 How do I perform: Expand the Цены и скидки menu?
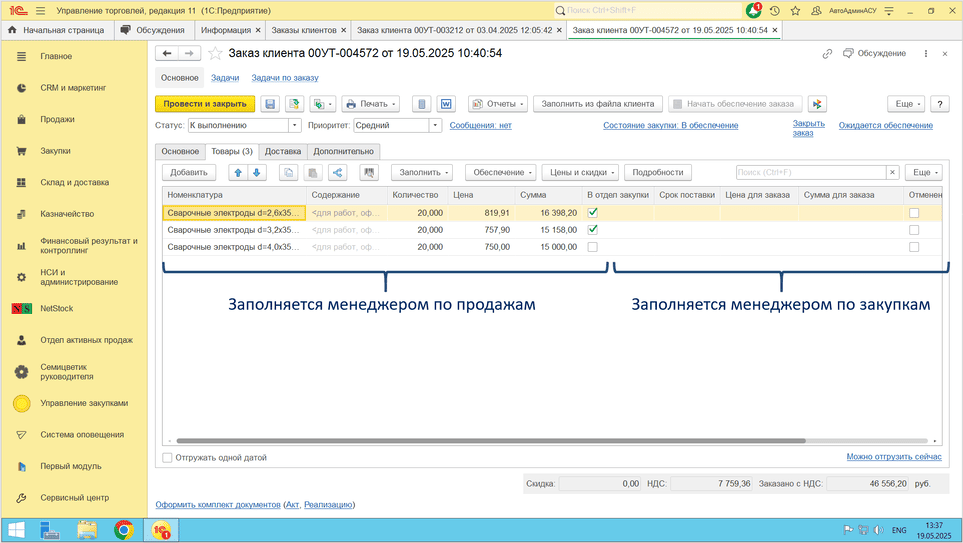tap(580, 173)
